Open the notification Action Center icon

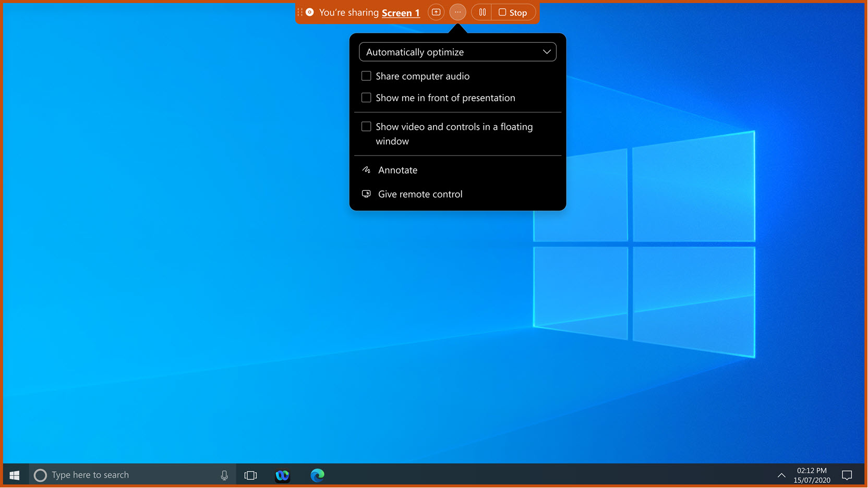(847, 475)
